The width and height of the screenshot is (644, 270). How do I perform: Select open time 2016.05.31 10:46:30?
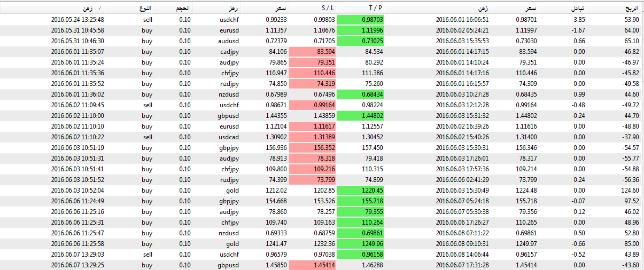[77, 41]
